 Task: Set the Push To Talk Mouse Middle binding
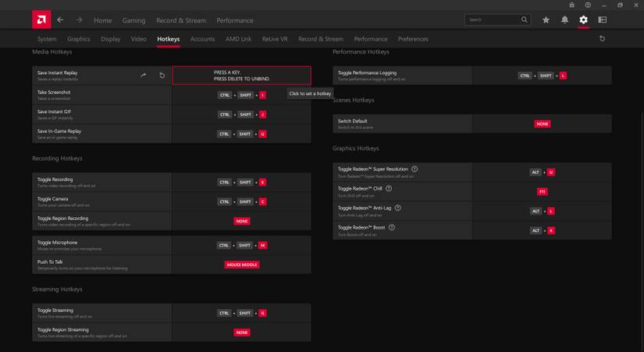(242, 265)
